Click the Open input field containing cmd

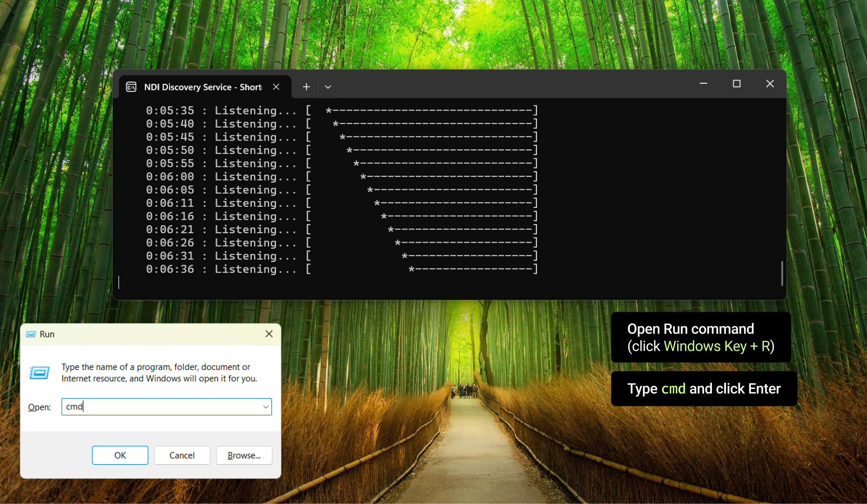coord(166,407)
